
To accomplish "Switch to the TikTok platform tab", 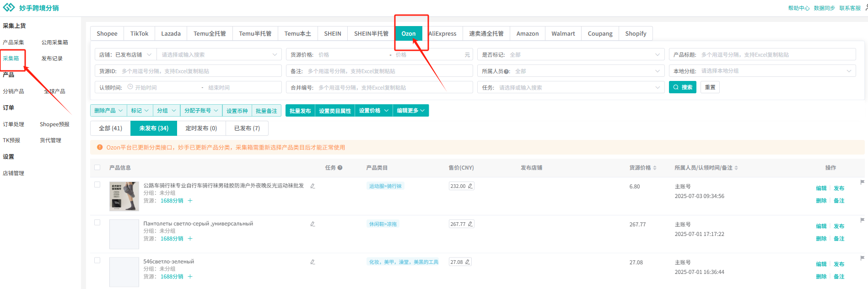I will pyautogui.click(x=139, y=34).
